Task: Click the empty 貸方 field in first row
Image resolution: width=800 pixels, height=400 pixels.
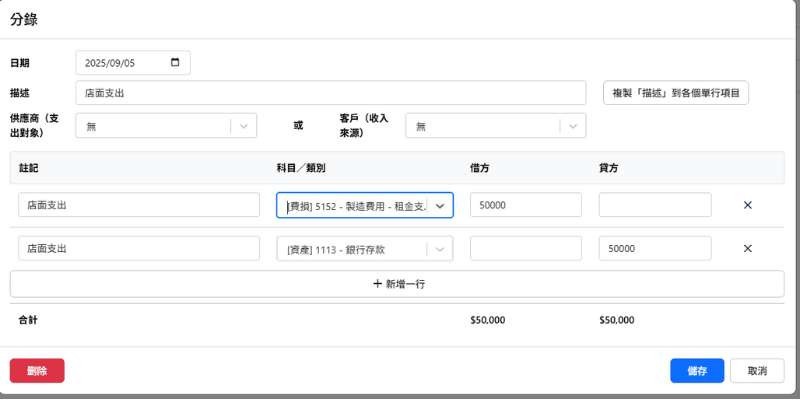Action: pos(655,205)
